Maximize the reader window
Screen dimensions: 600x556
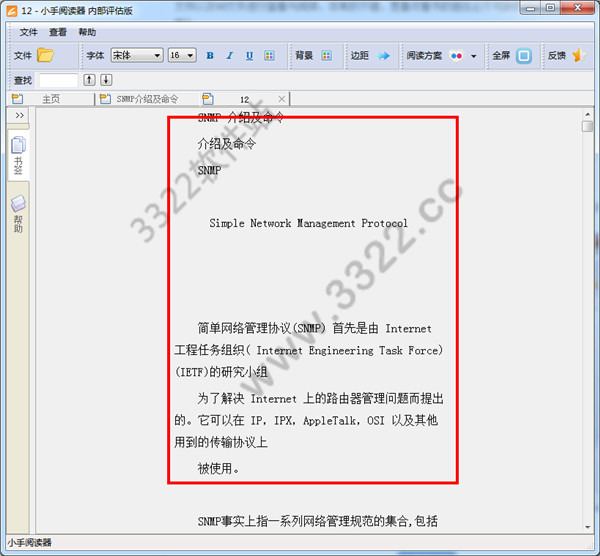point(550,8)
